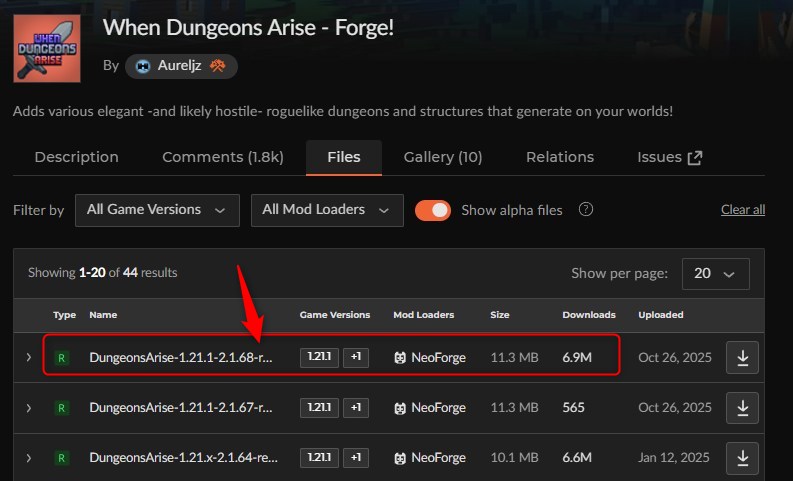Switch to the Description tab
The image size is (793, 481).
(x=76, y=157)
